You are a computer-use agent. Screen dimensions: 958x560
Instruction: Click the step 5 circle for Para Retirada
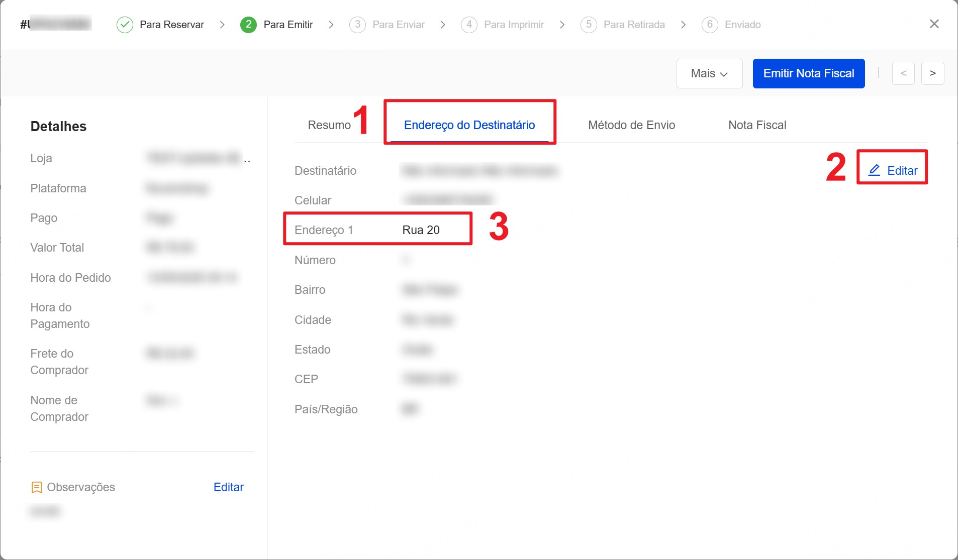(589, 24)
